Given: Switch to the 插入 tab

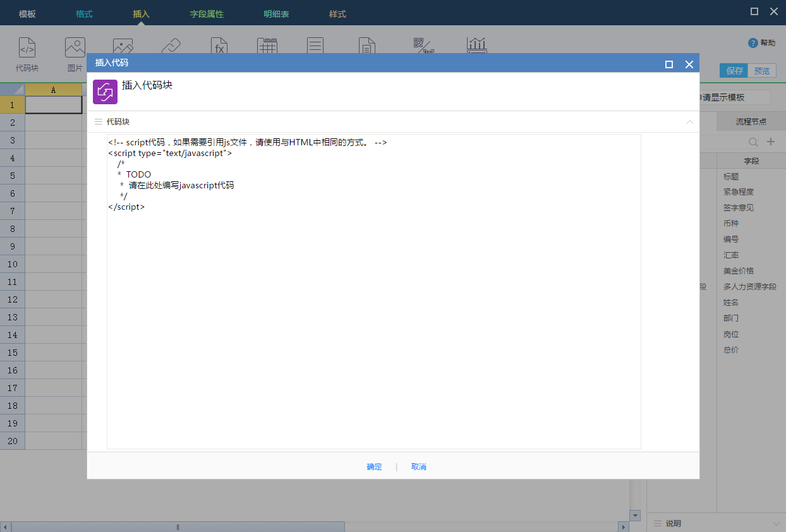Looking at the screenshot, I should tap(142, 14).
